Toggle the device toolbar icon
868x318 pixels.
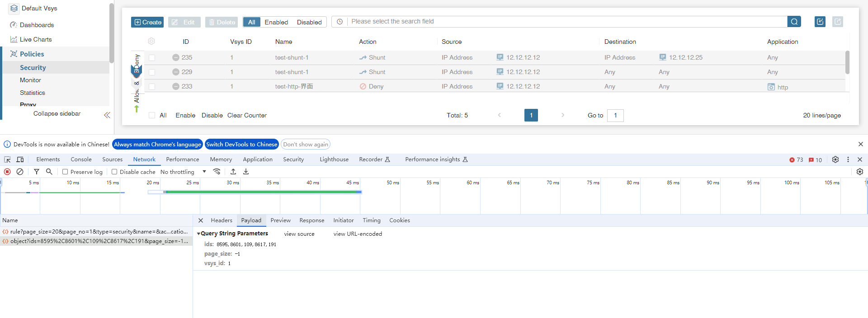pos(20,159)
